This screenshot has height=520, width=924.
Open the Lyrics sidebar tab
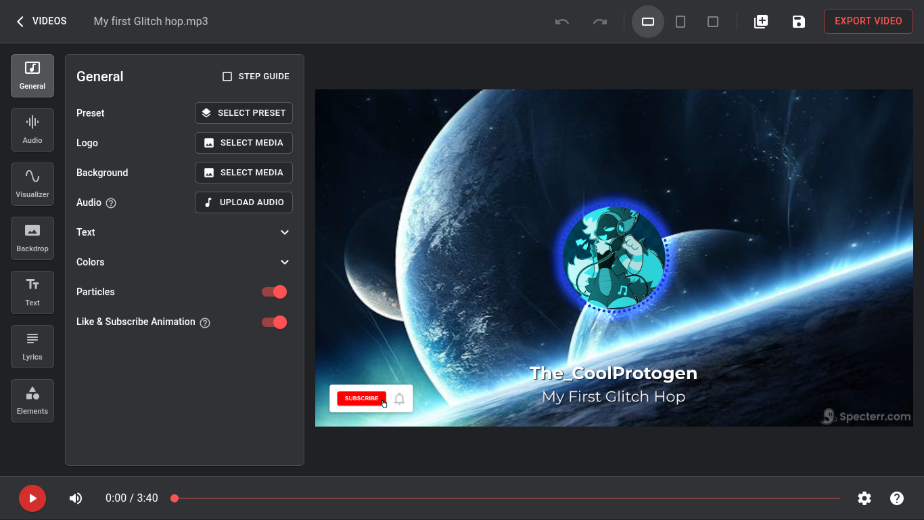pos(32,347)
